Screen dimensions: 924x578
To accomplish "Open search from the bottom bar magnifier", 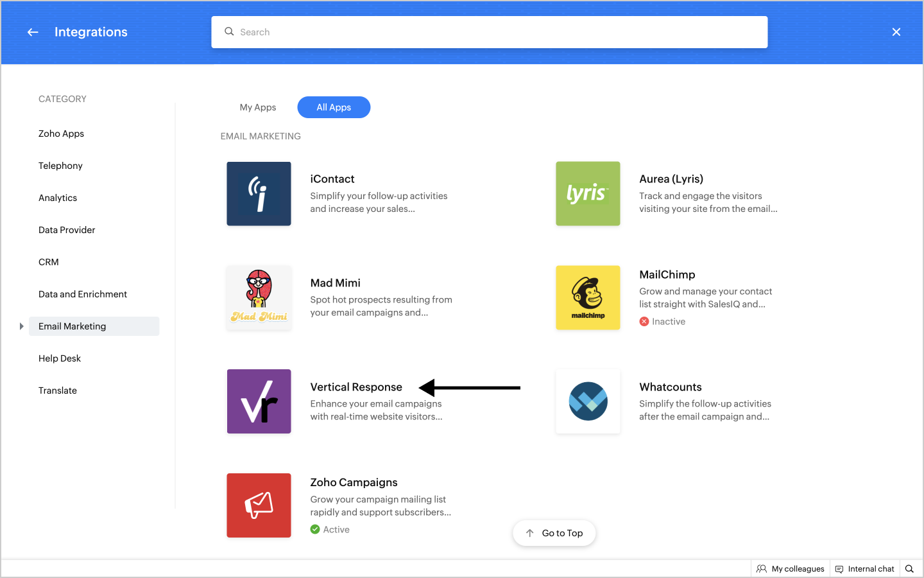I will pyautogui.click(x=909, y=569).
